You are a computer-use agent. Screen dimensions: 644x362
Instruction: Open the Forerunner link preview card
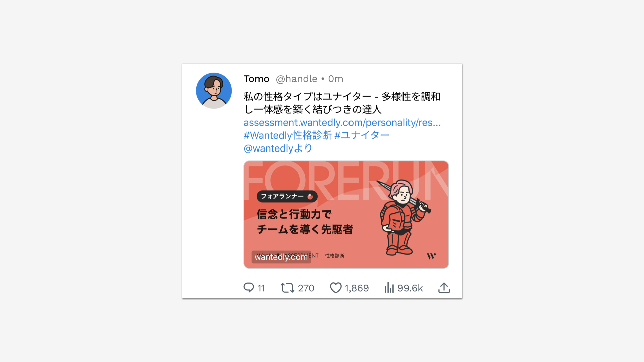click(x=346, y=215)
